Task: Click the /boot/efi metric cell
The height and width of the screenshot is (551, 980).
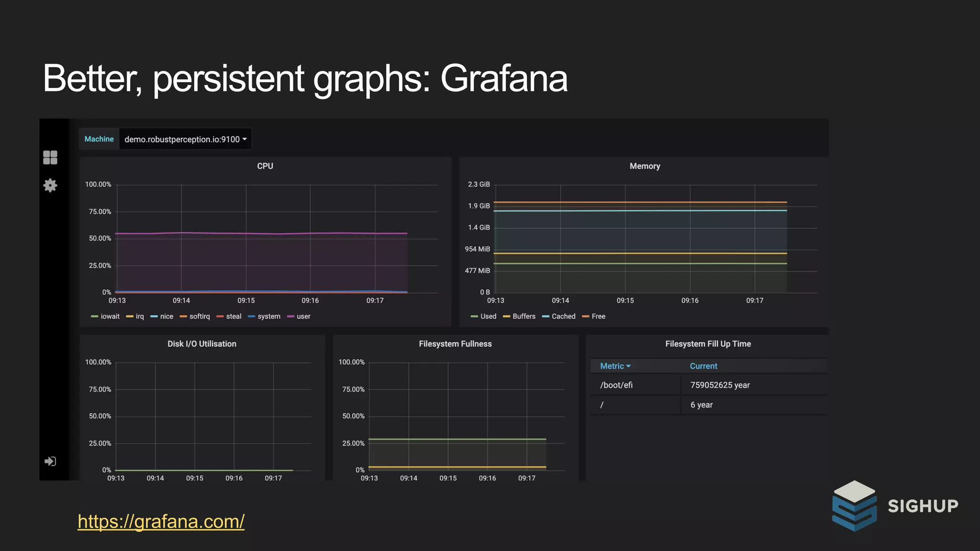Action: 635,385
